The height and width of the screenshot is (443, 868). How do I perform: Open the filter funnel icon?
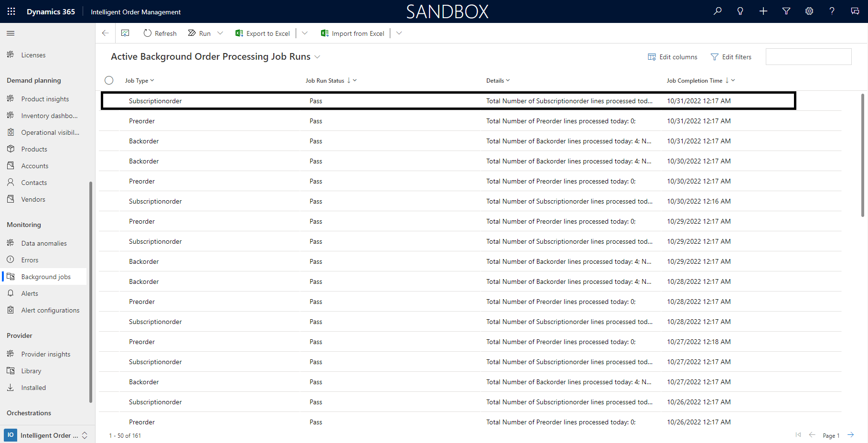[786, 11]
